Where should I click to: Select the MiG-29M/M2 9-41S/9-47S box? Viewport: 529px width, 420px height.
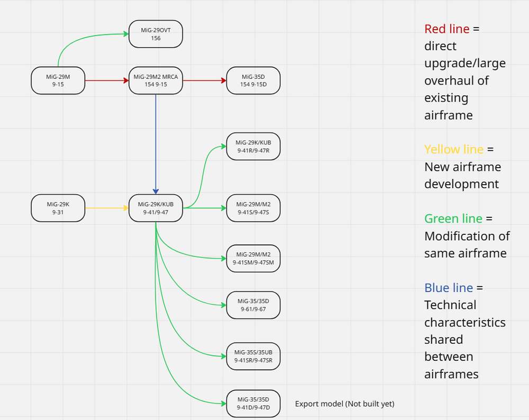253,208
